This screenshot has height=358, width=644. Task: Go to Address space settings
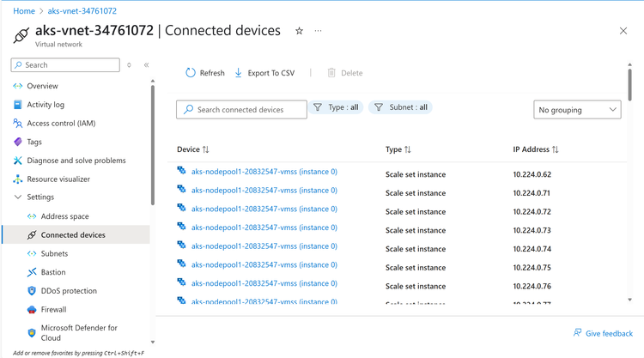pyautogui.click(x=64, y=216)
